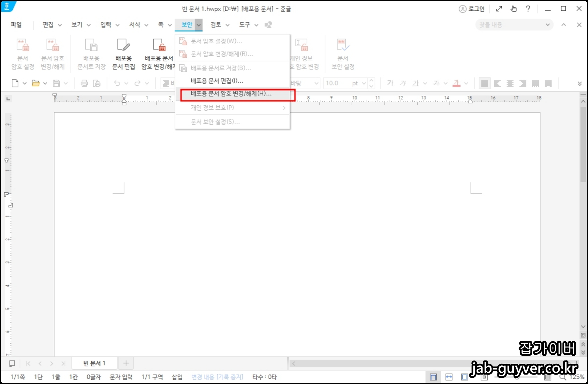Expand the toolbar overflow double chevron
Image resolution: width=588 pixels, height=384 pixels.
[580, 83]
